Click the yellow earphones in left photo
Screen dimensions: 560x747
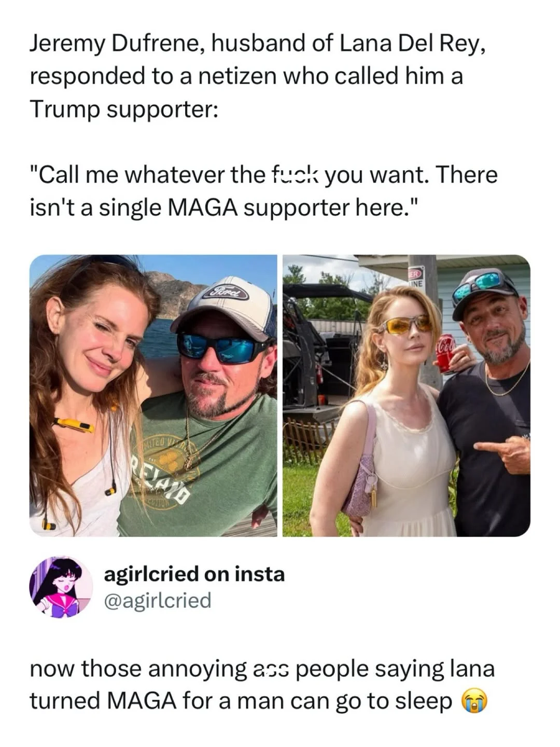pyautogui.click(x=78, y=424)
